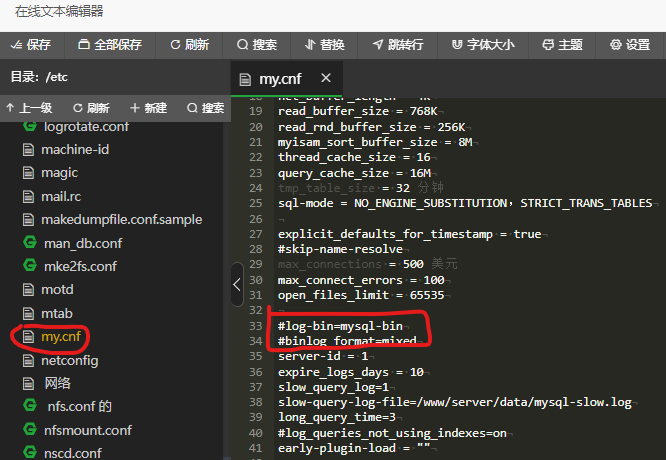Click Jump to Line (跳转行) button
The height and width of the screenshot is (460, 666).
click(397, 45)
